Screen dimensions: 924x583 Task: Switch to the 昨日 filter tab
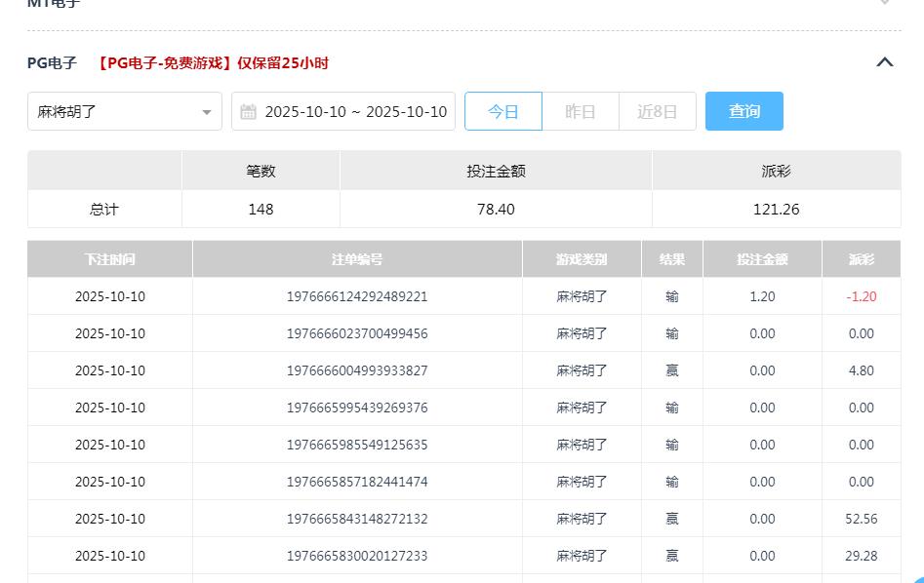point(581,110)
